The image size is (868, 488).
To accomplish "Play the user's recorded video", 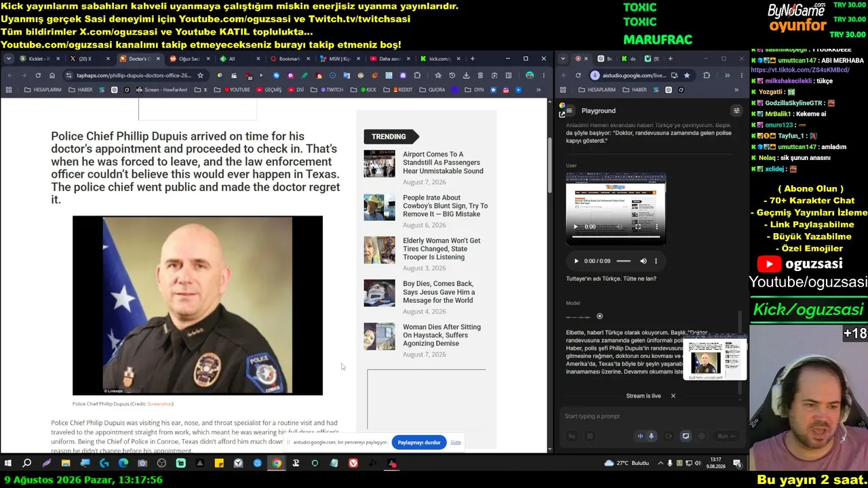I will 576,227.
